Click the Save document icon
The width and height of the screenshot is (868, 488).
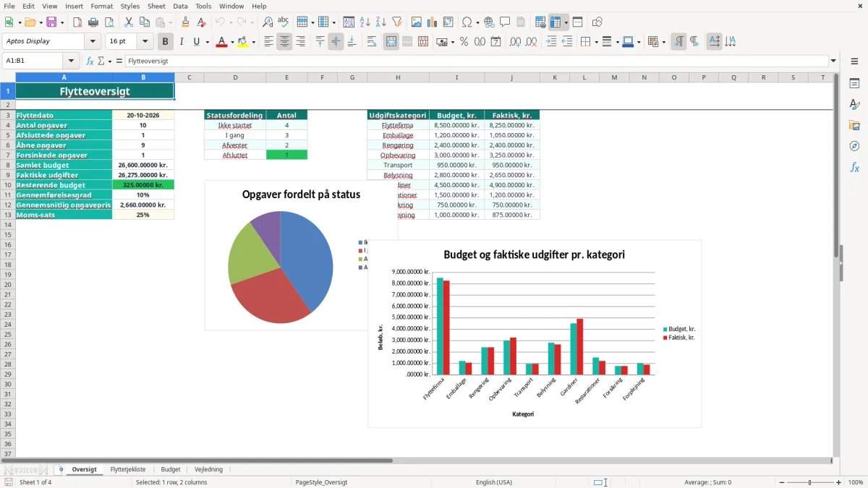click(x=51, y=22)
